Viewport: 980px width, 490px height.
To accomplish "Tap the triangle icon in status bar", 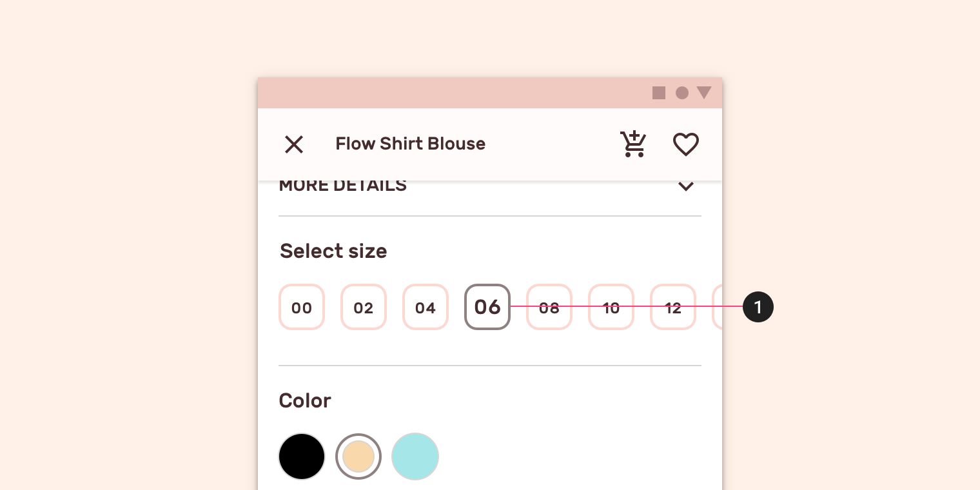I will coord(704,93).
